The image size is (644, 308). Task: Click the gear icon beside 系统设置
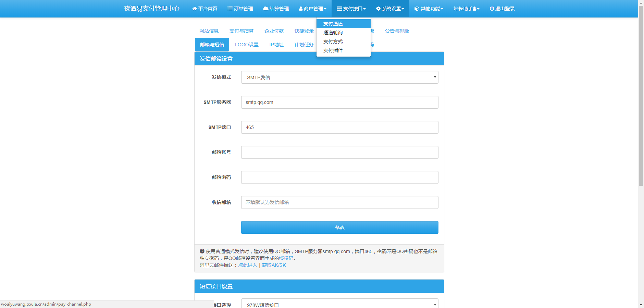point(378,9)
